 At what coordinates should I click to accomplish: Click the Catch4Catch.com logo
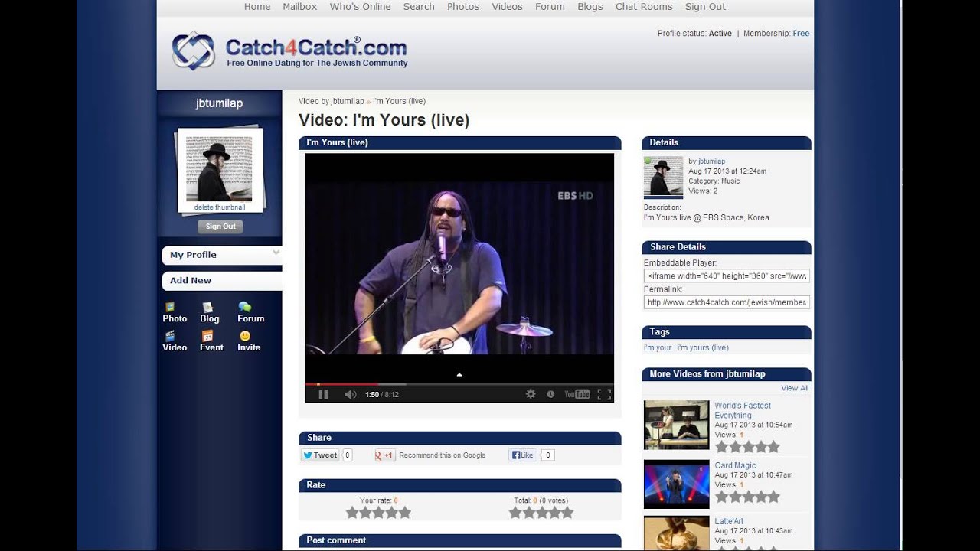(x=289, y=51)
